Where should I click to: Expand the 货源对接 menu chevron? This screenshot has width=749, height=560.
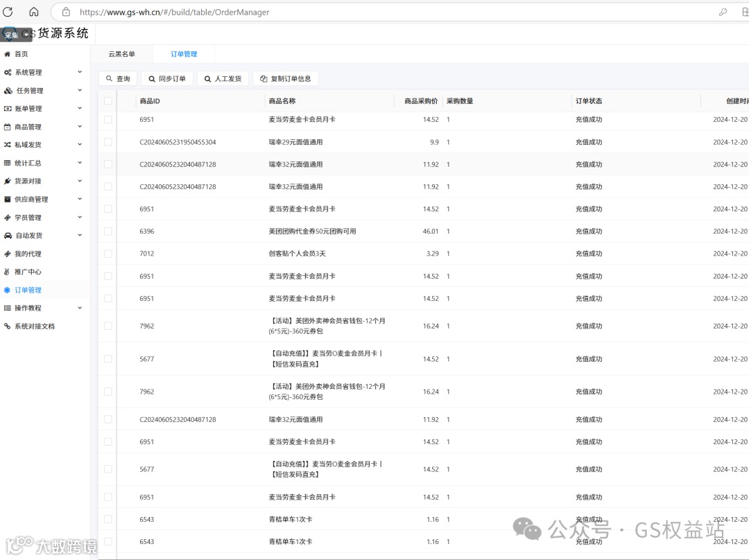(80, 181)
